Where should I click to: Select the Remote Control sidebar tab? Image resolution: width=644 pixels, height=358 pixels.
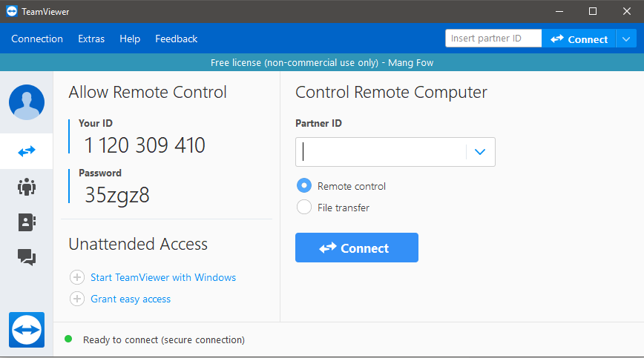(27, 151)
